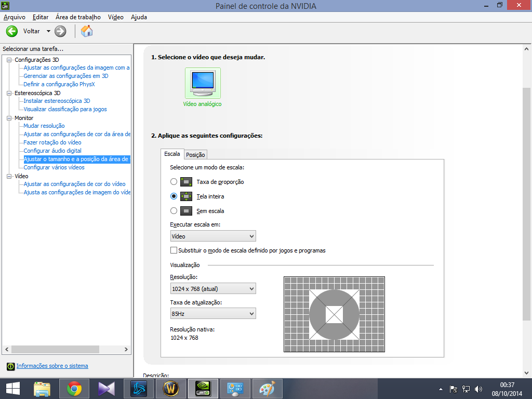Click the Sem escala scale icon
532x399 pixels.
pos(187,211)
